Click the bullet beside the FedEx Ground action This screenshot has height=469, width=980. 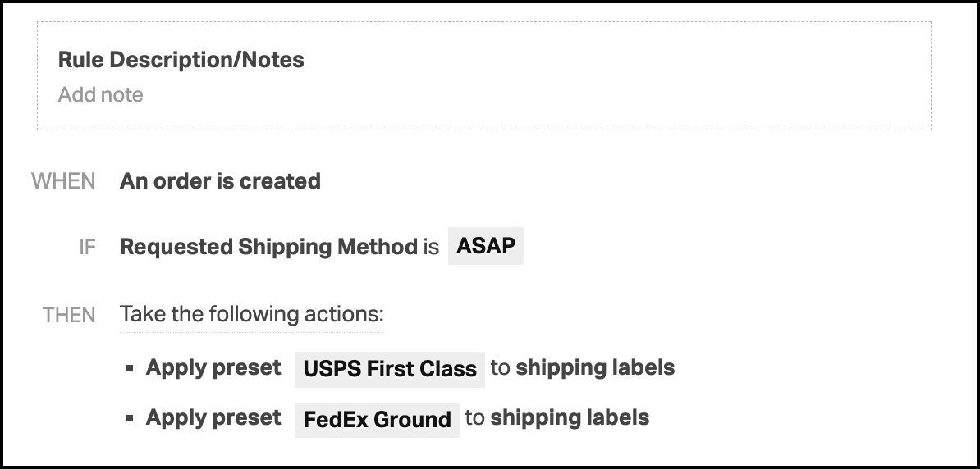coord(130,418)
